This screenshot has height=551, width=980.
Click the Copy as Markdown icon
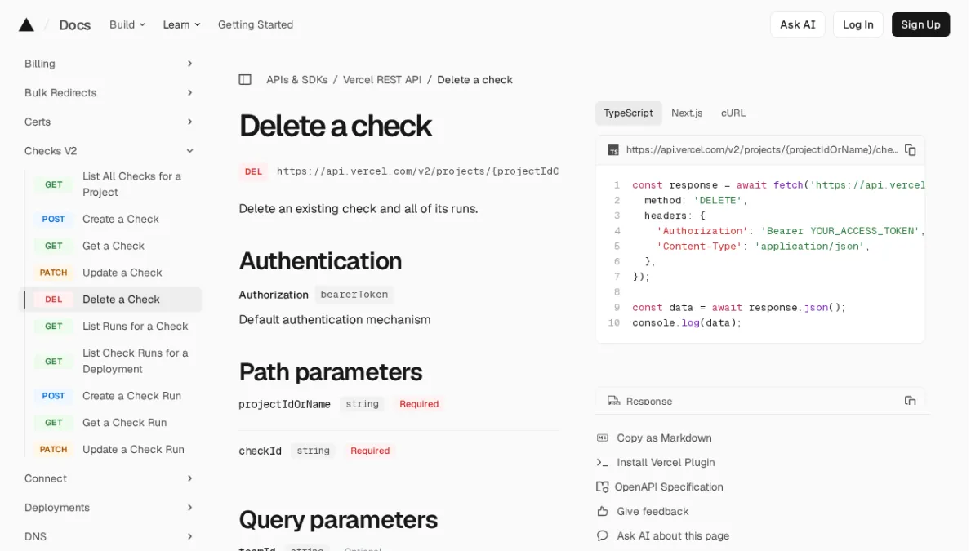[603, 438]
